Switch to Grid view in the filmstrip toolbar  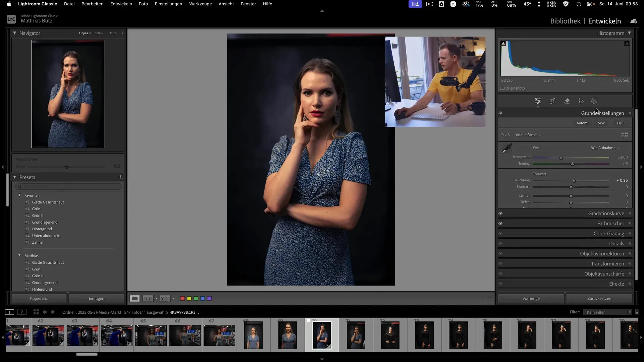pyautogui.click(x=36, y=312)
